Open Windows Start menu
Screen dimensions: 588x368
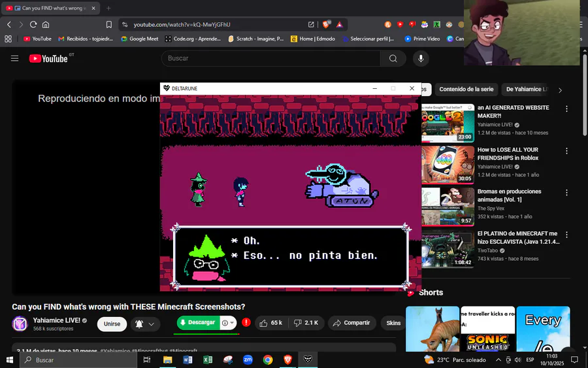(10, 360)
